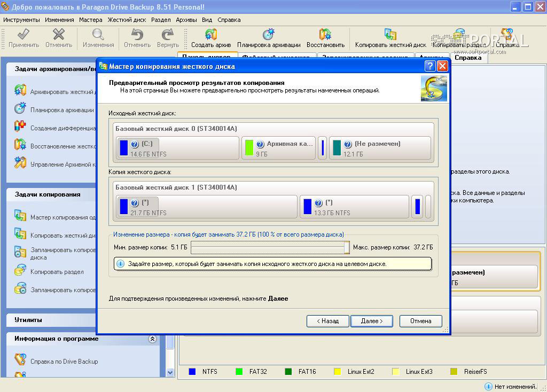Click the Linux Ext2 yellow legend swatch
547x392 pixels.
tap(338, 371)
